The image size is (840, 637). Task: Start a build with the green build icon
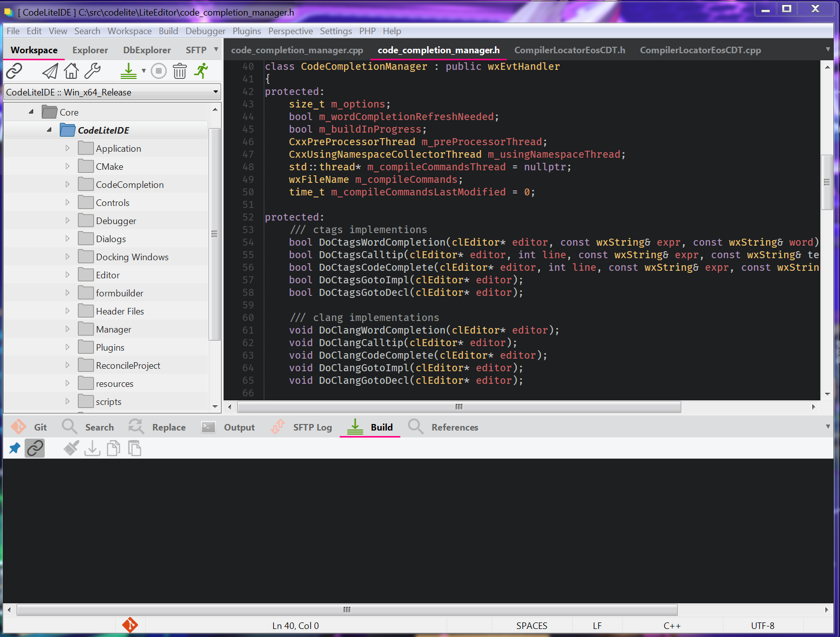click(x=128, y=71)
